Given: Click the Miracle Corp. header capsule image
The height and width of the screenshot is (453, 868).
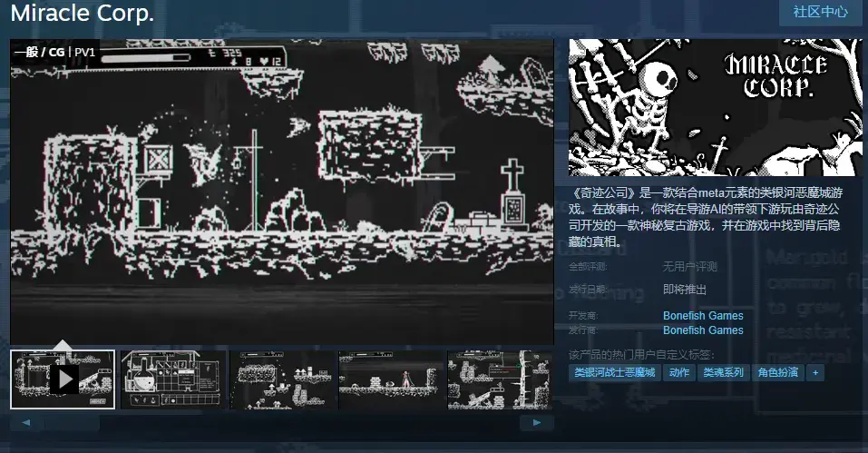Looking at the screenshot, I should pyautogui.click(x=716, y=107).
